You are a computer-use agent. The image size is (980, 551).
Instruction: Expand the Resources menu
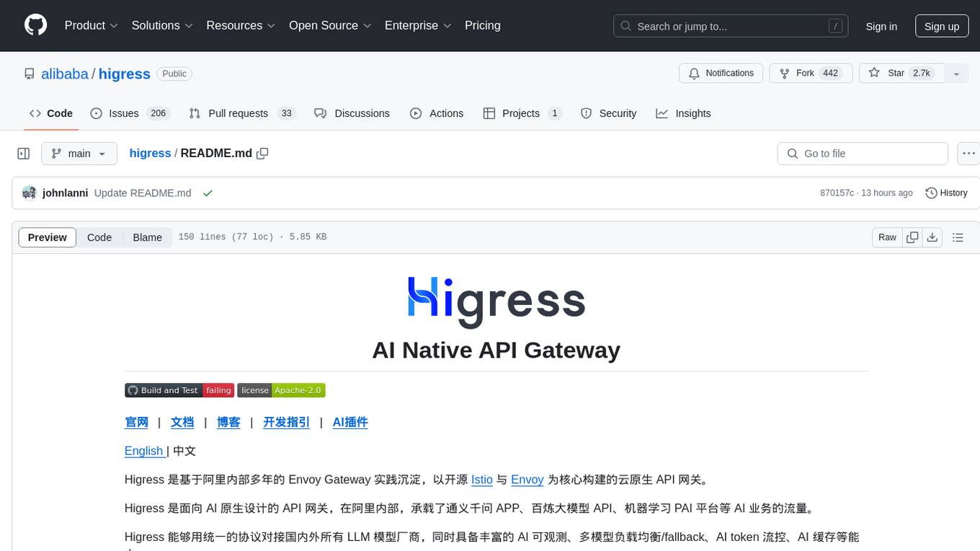241,25
